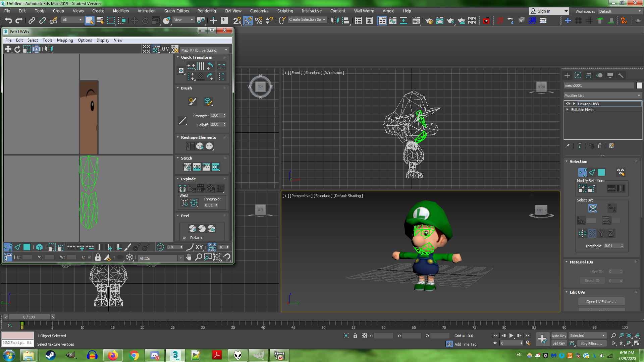This screenshot has width=644, height=362.
Task: Collapse the Quick Transform rollout
Action: point(178,57)
